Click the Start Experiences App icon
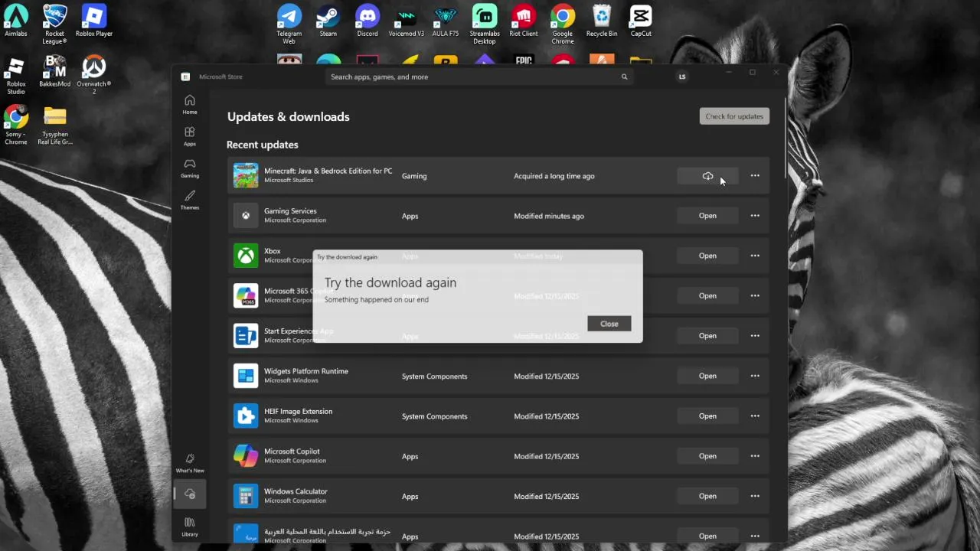Viewport: 980px width, 551px height. 246,335
